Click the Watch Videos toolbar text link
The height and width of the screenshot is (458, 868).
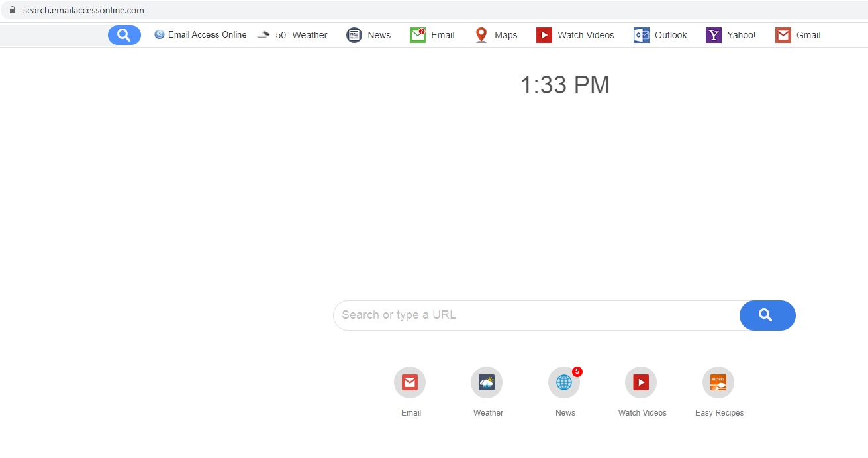tap(586, 35)
